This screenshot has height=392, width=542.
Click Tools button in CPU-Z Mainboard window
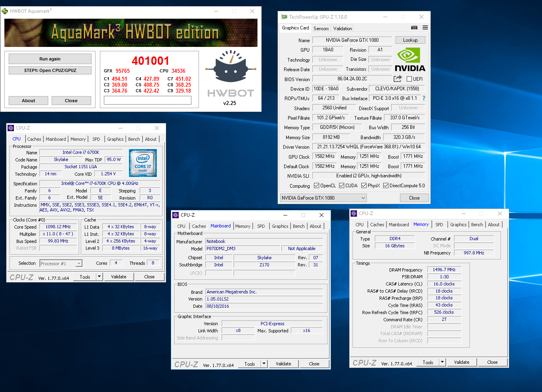(250, 364)
